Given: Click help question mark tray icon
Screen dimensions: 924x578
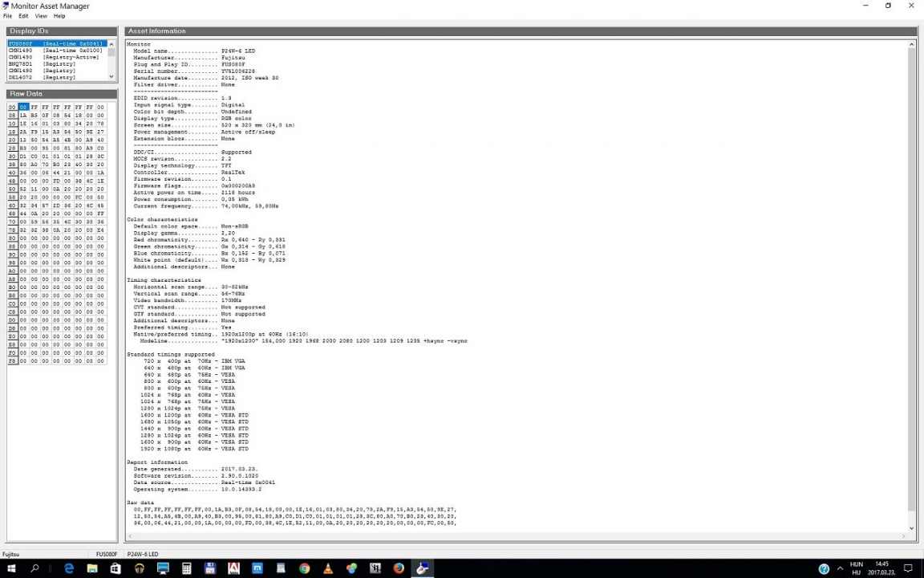Looking at the screenshot, I should [825, 569].
